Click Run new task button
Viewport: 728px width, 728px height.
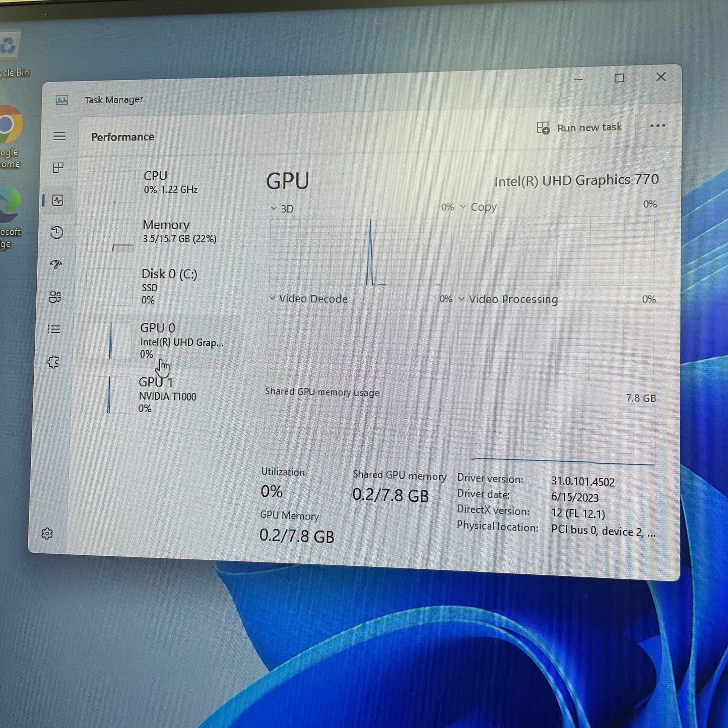[x=579, y=127]
